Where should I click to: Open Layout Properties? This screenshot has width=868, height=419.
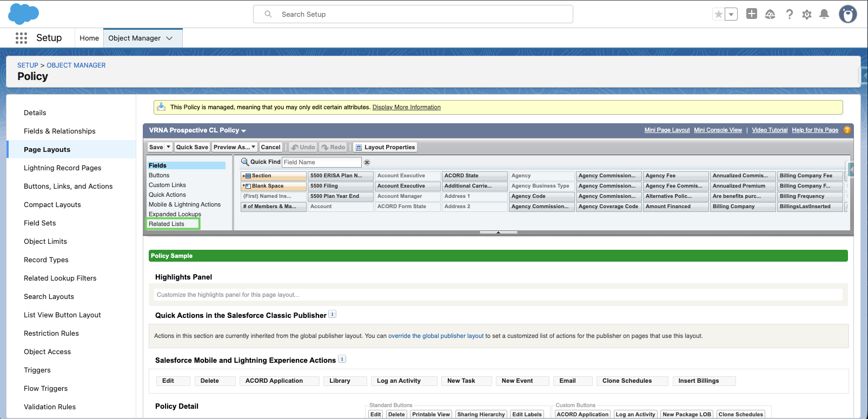[386, 147]
